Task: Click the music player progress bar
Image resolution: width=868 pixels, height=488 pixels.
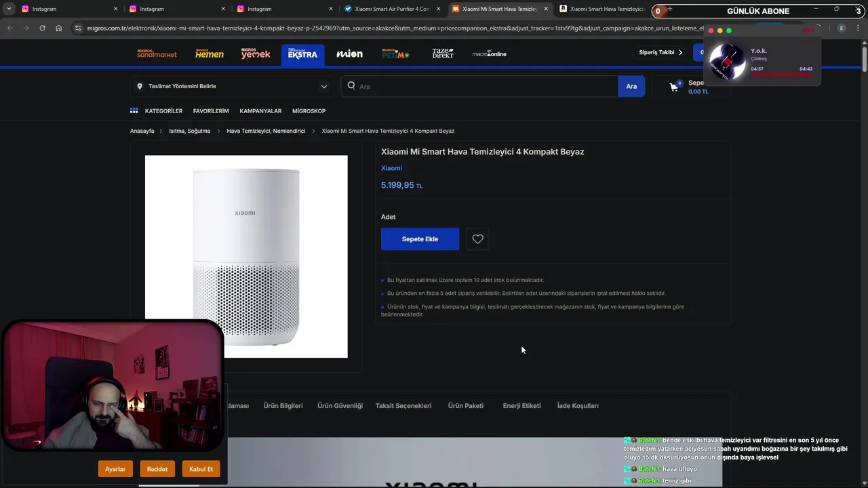Action: pos(781,74)
